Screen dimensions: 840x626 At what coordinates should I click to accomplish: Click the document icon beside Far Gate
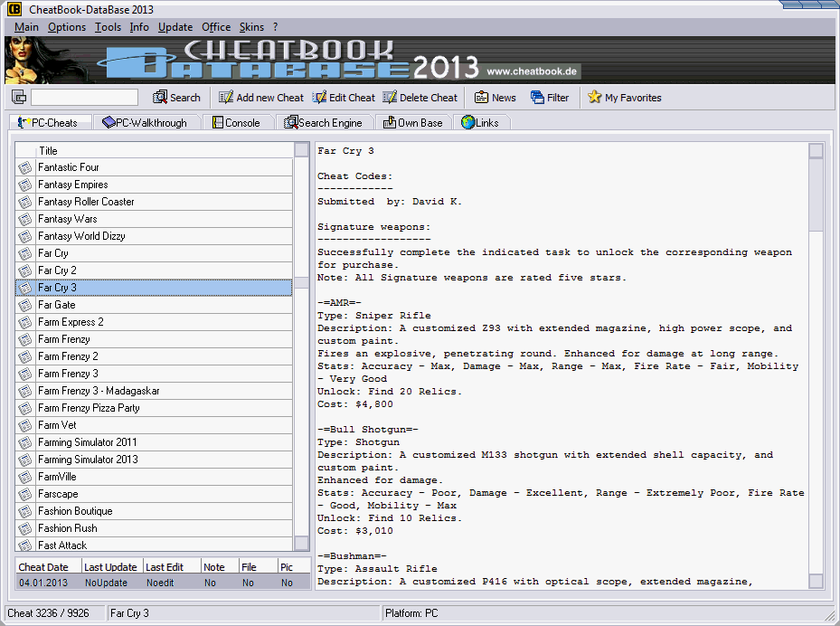tap(25, 305)
